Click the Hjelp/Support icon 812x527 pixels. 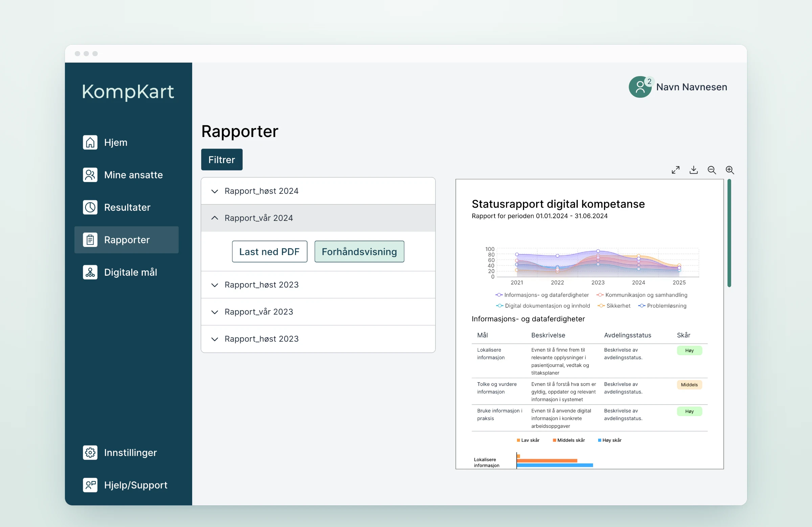90,485
